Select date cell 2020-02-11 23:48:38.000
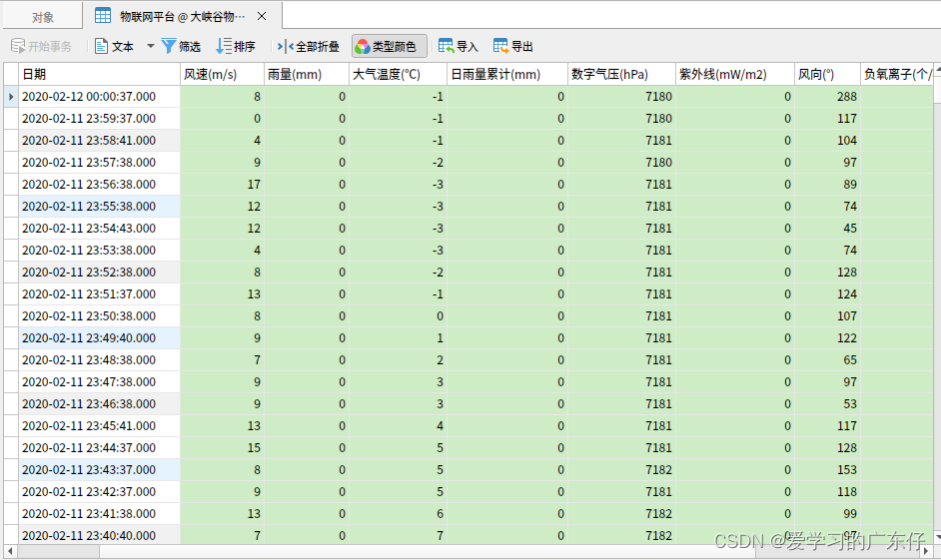 (99, 360)
